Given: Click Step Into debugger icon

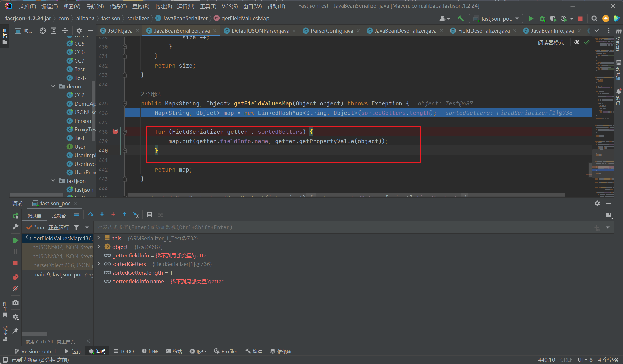Looking at the screenshot, I should tap(102, 215).
